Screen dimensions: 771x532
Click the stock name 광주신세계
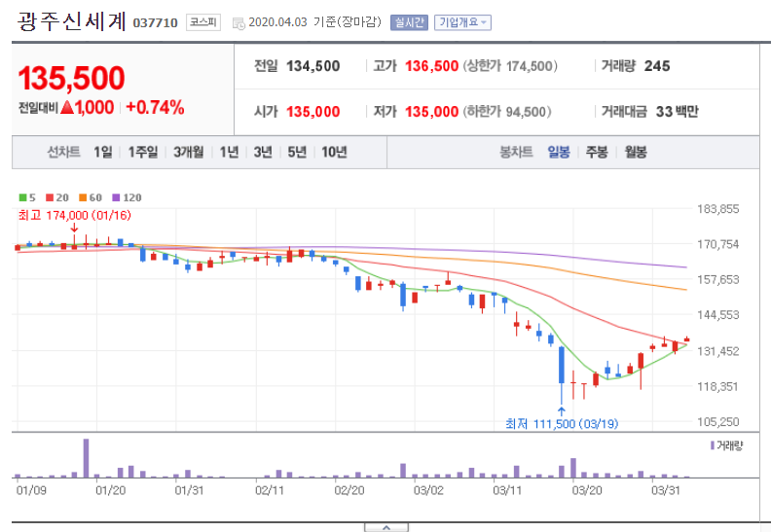pyautogui.click(x=72, y=22)
